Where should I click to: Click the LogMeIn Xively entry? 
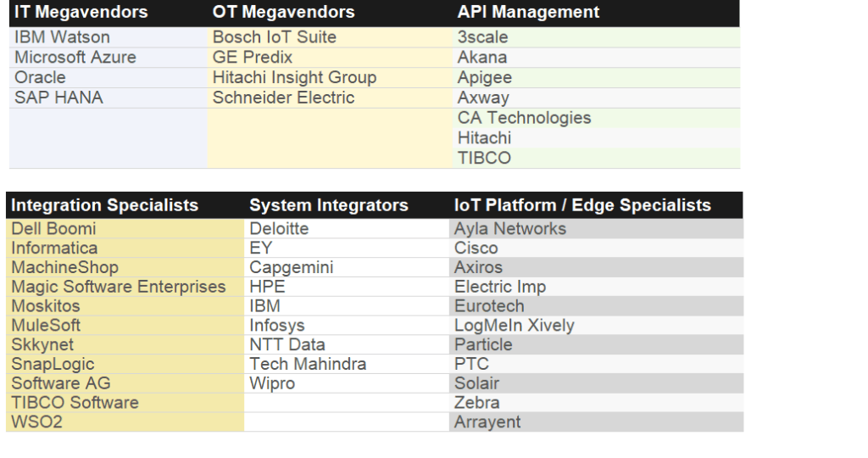coord(514,326)
